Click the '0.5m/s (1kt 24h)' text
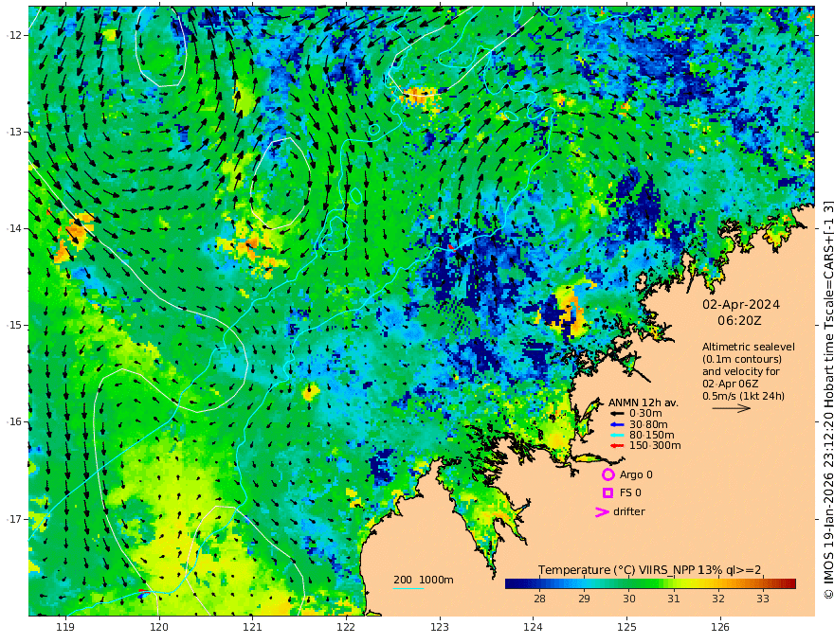 click(744, 396)
